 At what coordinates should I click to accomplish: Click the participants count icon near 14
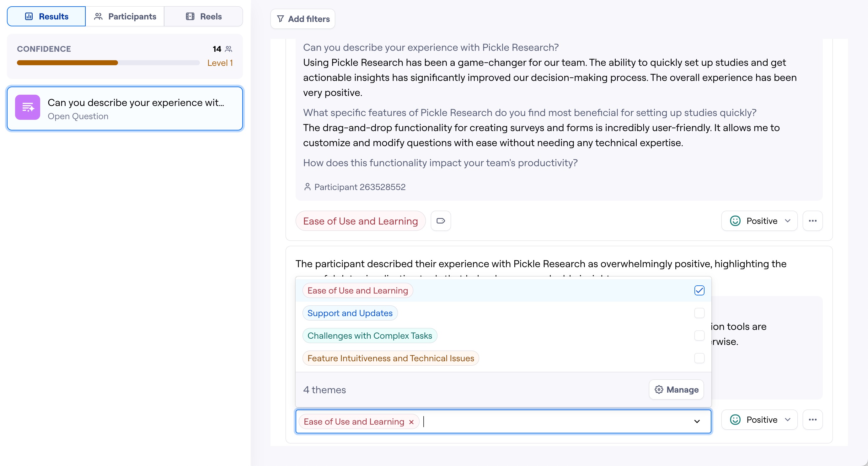click(x=229, y=49)
